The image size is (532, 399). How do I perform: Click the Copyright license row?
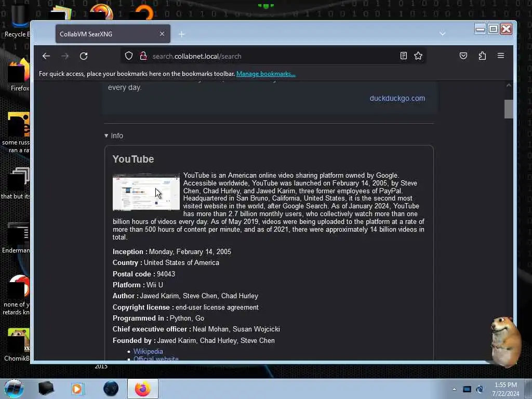click(x=185, y=307)
